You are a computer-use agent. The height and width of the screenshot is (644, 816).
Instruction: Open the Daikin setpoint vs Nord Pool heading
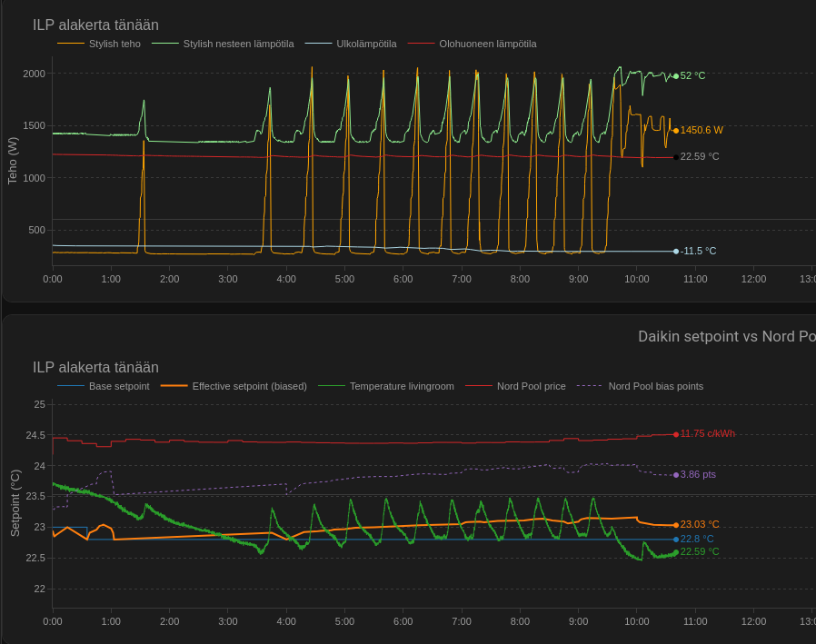click(726, 337)
